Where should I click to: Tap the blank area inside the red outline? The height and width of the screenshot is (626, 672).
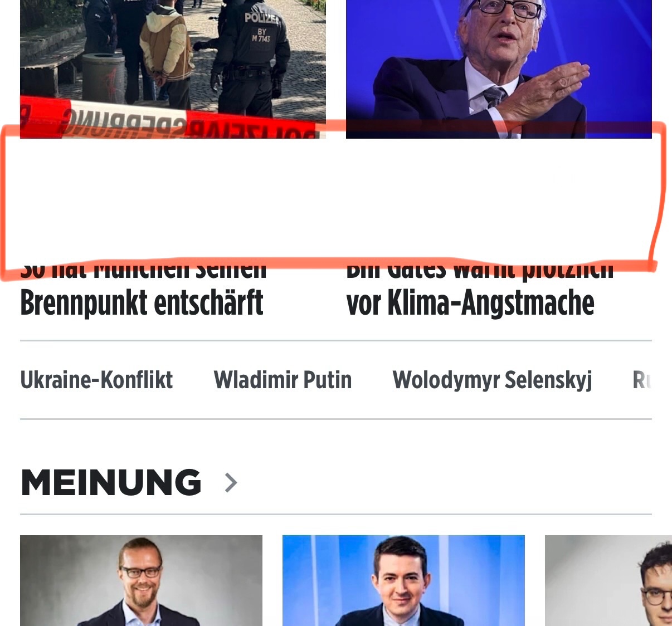point(334,198)
